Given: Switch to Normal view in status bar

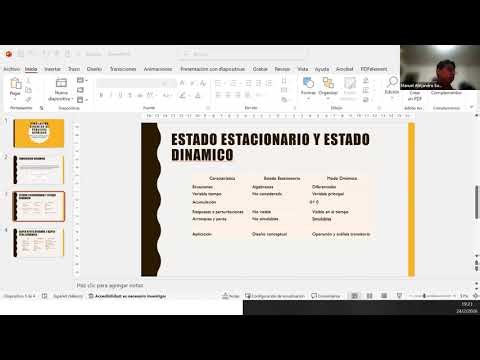Looking at the screenshot, I should click(x=355, y=296).
